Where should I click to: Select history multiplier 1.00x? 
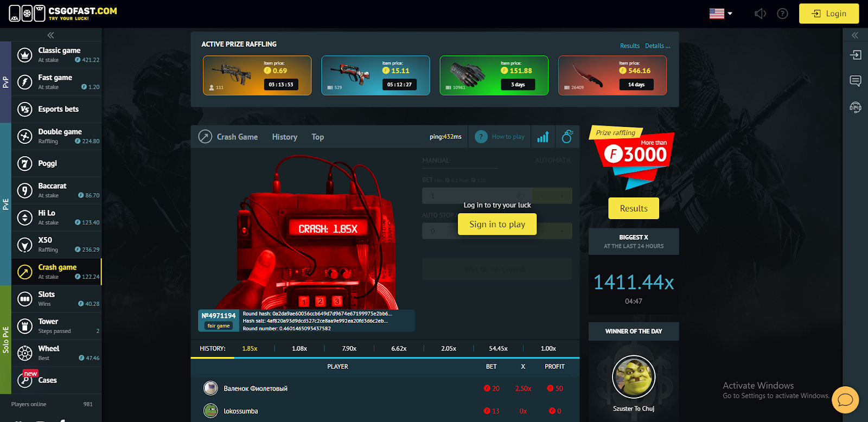tap(548, 349)
